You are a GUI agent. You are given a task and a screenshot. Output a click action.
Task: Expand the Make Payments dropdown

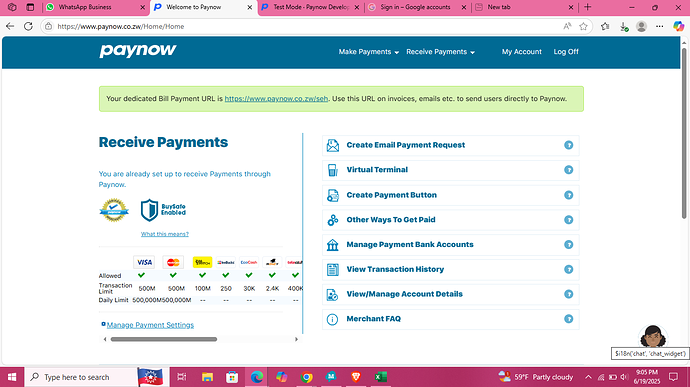368,52
